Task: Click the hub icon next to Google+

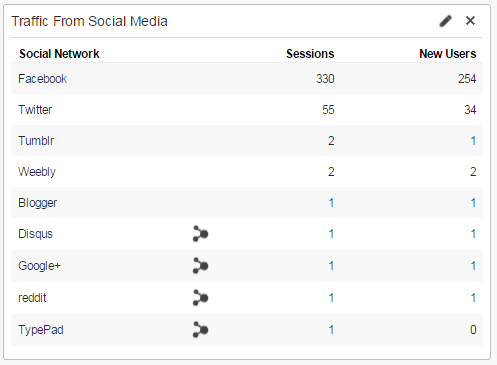Action: click(x=200, y=266)
